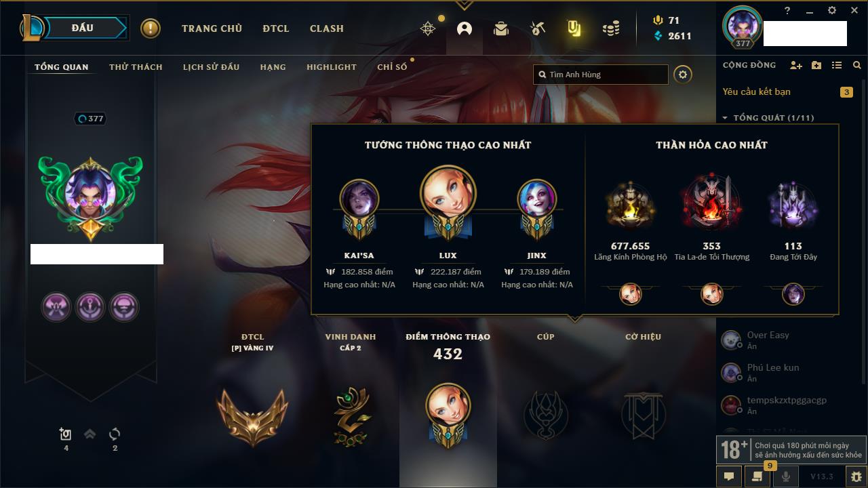Switch to the LỊCH SỬ ĐẤU tab
This screenshot has width=868, height=488.
tap(211, 67)
